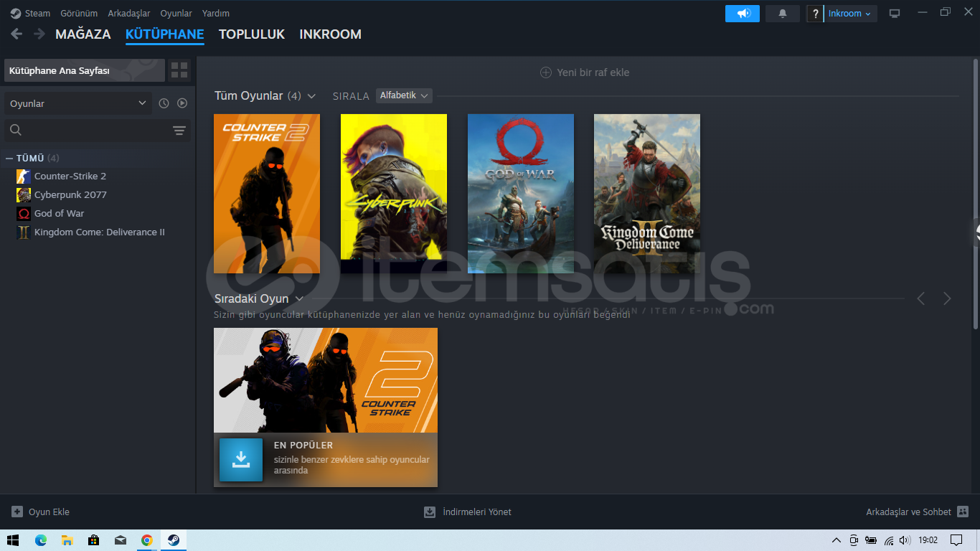Click the forward navigation arrow

(39, 34)
